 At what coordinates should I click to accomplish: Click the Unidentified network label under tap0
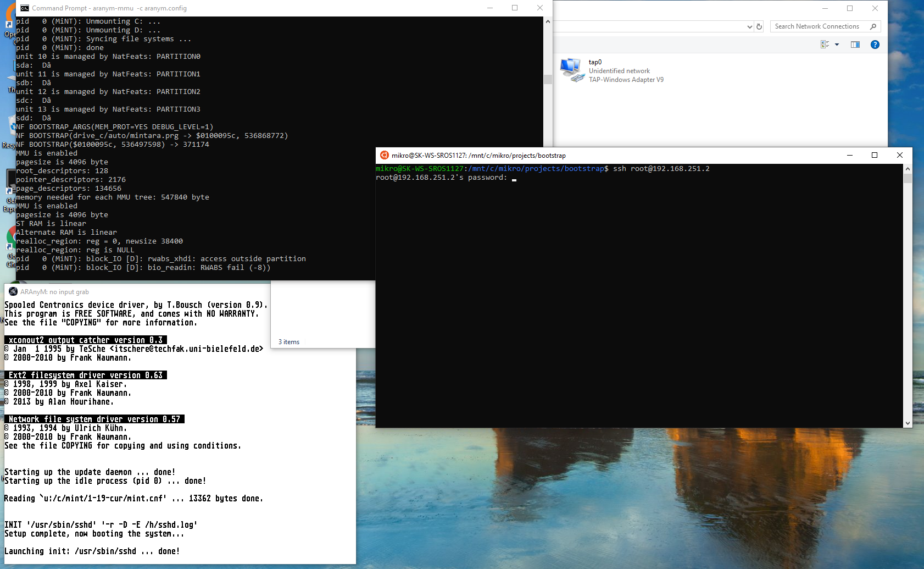[620, 70]
